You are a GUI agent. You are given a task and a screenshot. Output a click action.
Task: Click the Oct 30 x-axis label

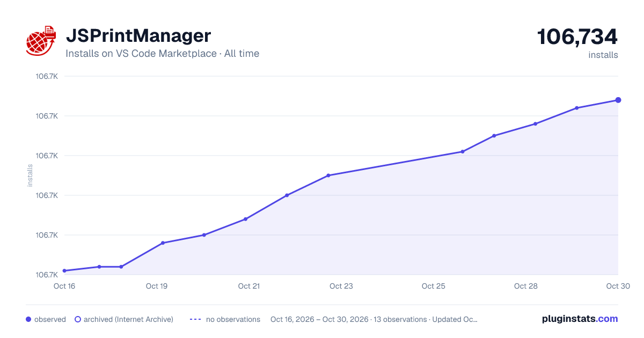click(x=617, y=286)
